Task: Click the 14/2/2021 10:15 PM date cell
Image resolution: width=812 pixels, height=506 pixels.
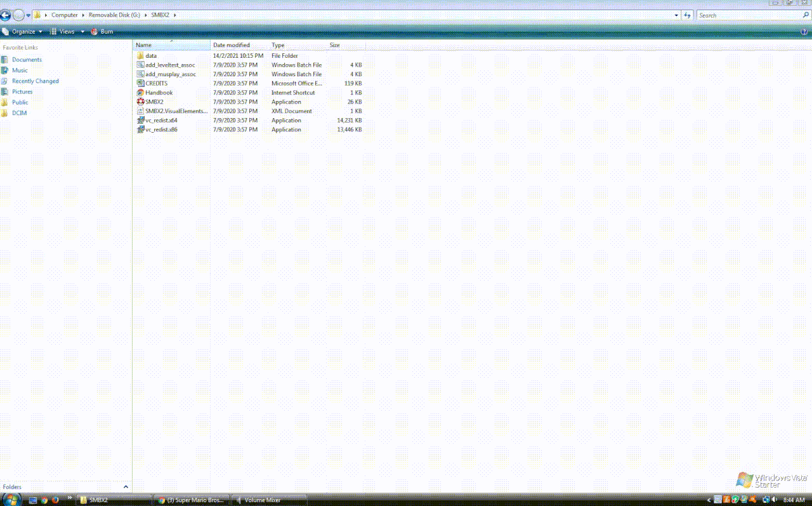Action: 238,56
